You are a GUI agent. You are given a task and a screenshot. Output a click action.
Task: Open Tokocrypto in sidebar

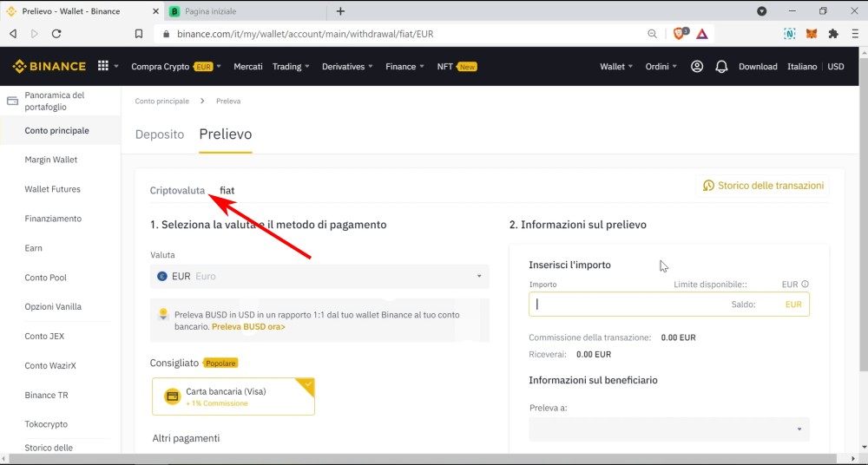pyautogui.click(x=46, y=424)
